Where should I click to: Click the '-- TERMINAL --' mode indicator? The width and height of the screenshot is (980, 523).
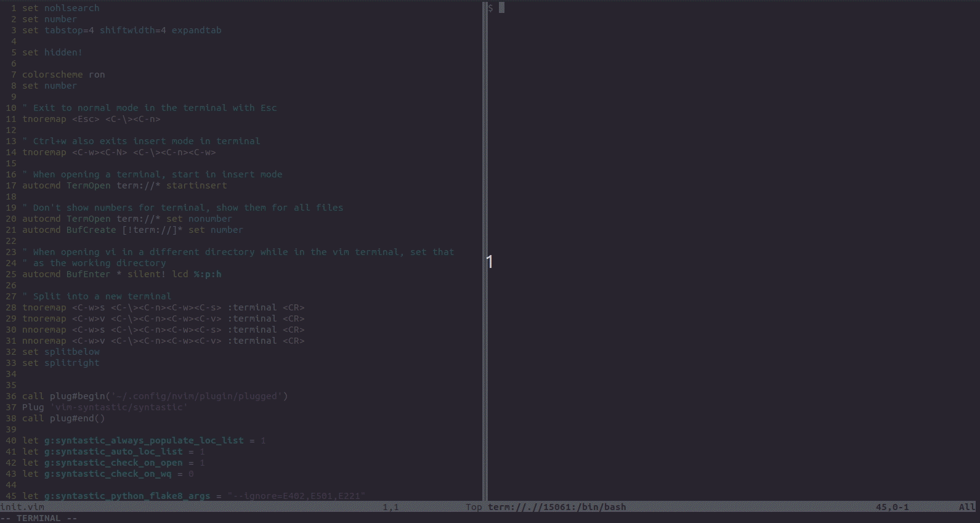(x=39, y=518)
